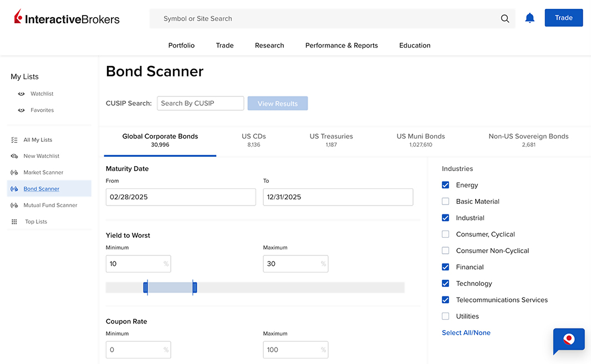Select All My Lists in sidebar
Screen dimensions: 591x364
coord(38,140)
